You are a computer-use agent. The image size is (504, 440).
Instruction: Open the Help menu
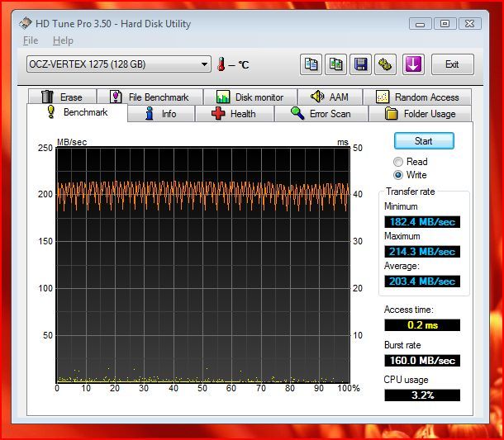[63, 40]
